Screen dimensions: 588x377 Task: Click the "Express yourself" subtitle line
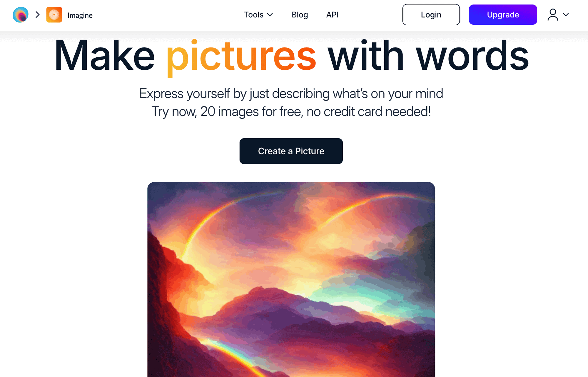[291, 94]
